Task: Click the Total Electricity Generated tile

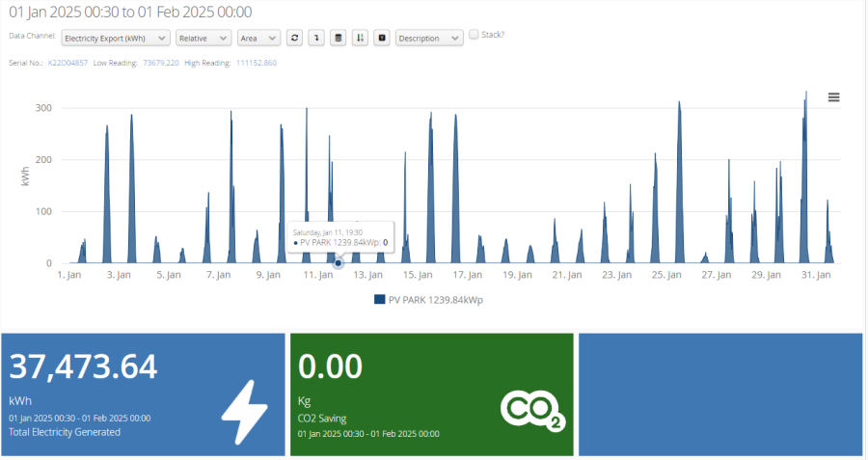Action: 143,394
